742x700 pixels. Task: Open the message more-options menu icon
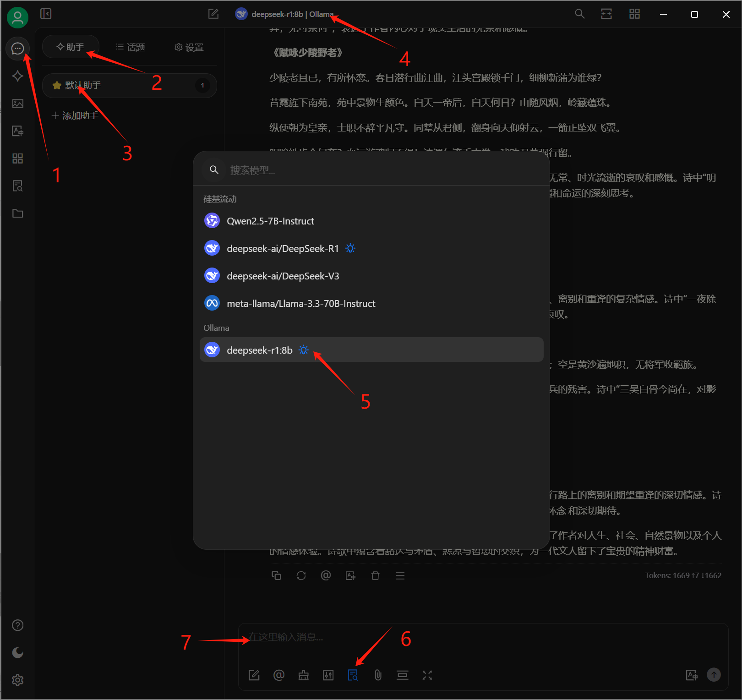pos(400,575)
